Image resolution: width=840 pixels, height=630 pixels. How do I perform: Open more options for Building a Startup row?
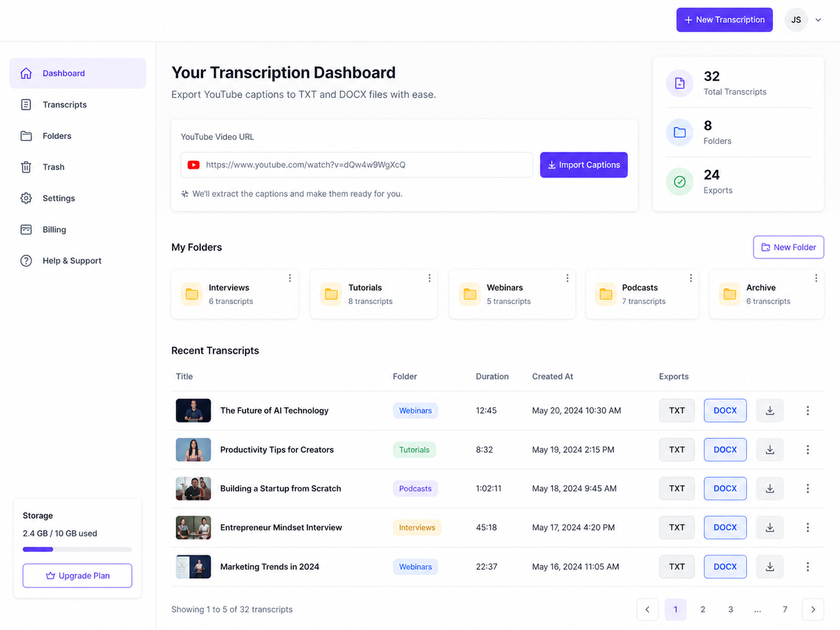tap(808, 488)
